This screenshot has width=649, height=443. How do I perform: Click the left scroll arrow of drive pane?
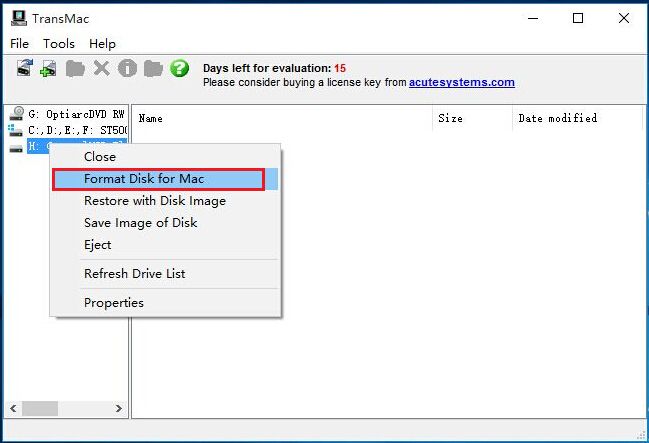point(13,409)
